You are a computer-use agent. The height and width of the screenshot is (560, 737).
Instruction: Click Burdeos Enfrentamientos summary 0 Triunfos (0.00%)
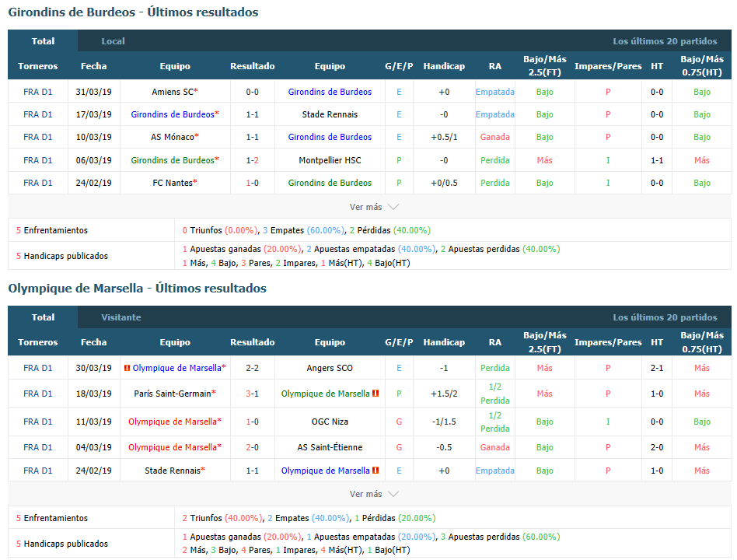(220, 230)
